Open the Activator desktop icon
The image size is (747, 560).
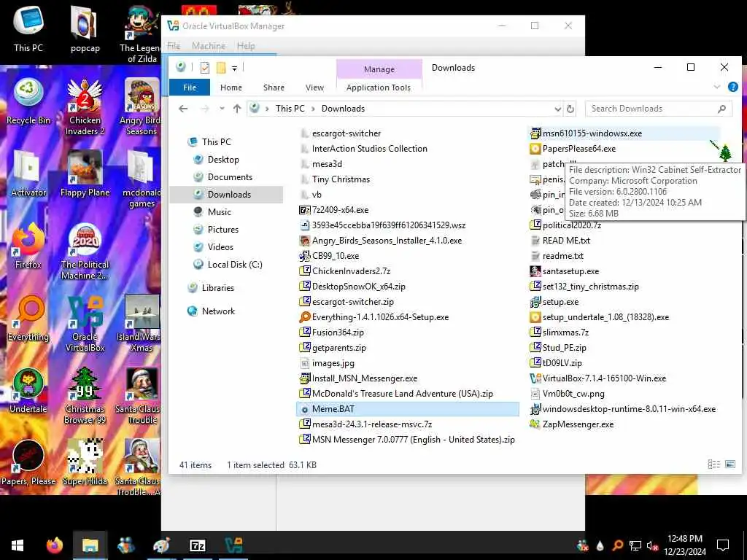coord(28,174)
